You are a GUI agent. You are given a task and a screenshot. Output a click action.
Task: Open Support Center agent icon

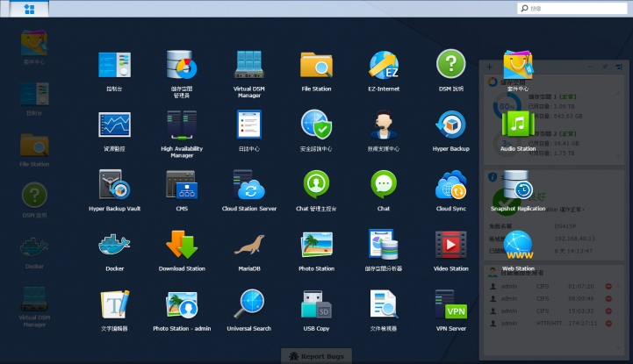[384, 125]
